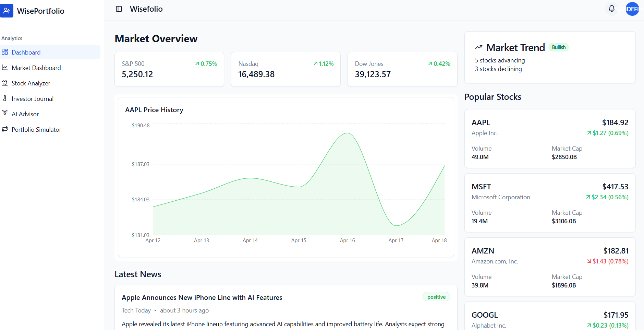Screen dimensions: 644x330
Task: Click the Market Dashboard chart icon
Action: [5, 68]
